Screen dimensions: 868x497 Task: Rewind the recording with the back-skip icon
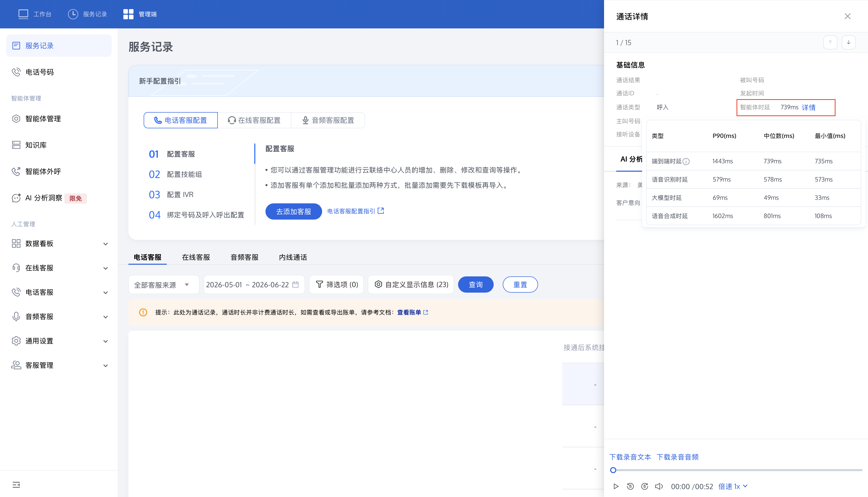[x=630, y=486]
